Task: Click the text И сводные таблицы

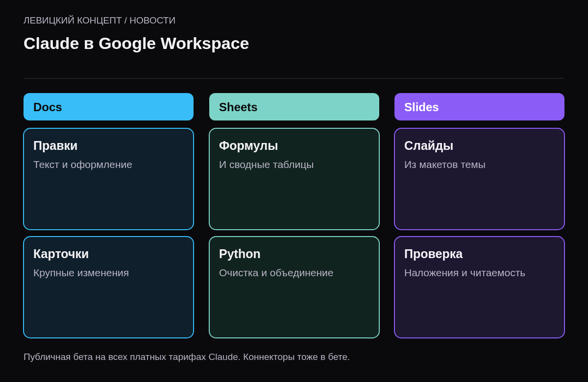Action: [266, 165]
